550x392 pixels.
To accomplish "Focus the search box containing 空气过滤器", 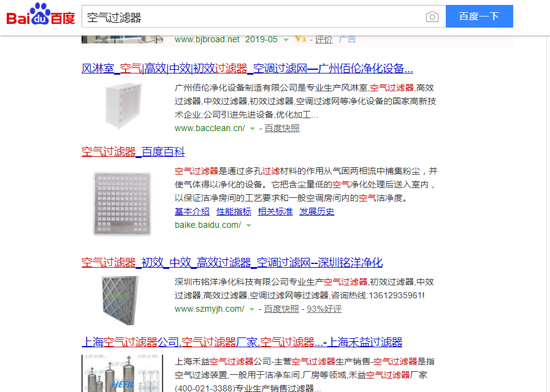I will click(251, 17).
